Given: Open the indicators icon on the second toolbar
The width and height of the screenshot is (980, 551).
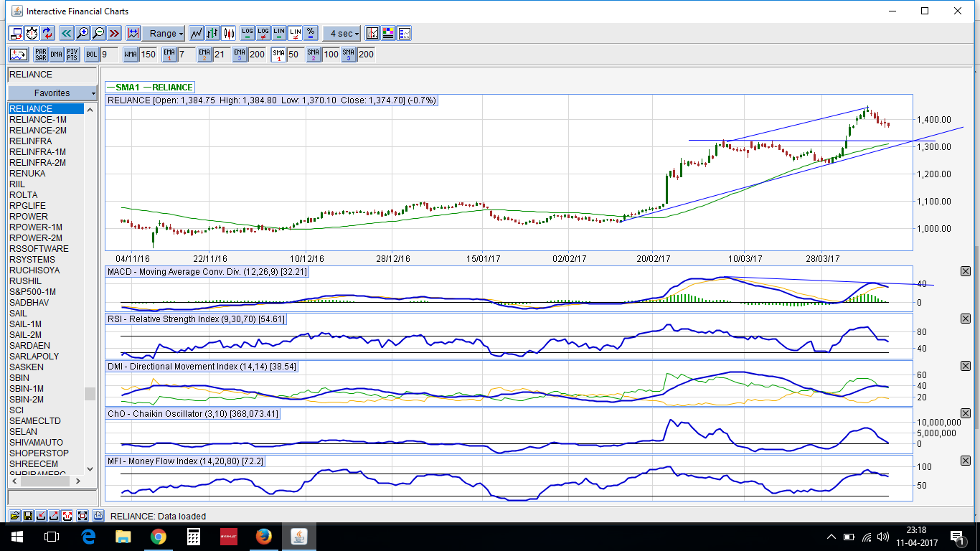Looking at the screenshot, I should [19, 54].
